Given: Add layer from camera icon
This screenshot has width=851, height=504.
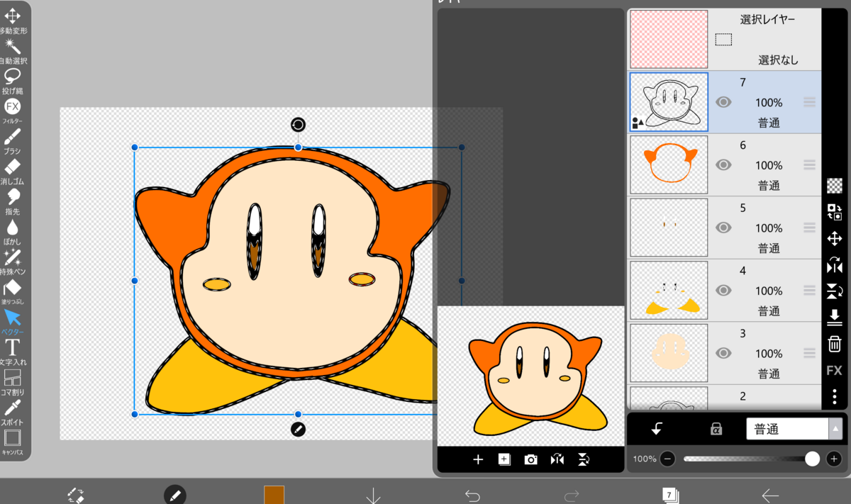Looking at the screenshot, I should 530,459.
